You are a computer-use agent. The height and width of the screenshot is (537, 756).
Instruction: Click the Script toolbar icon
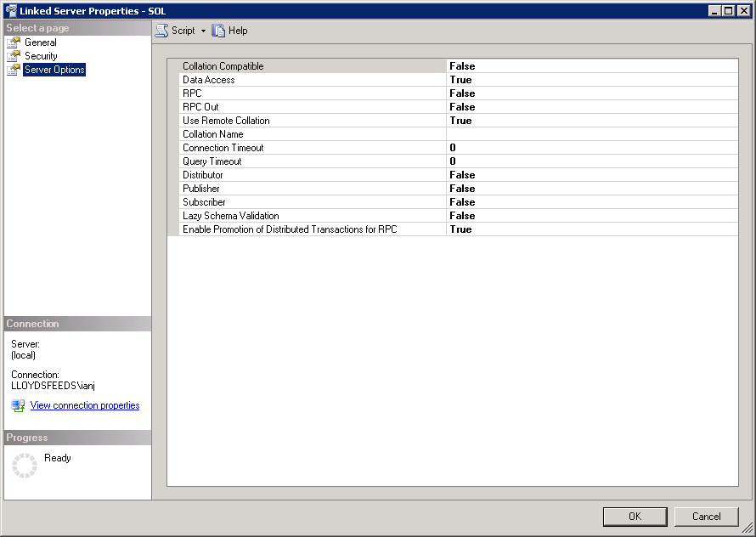(x=161, y=31)
